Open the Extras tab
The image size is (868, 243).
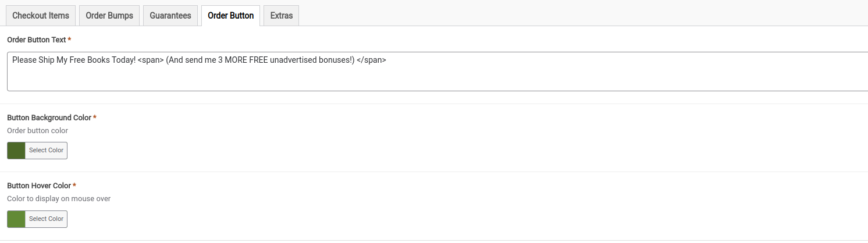click(x=281, y=16)
